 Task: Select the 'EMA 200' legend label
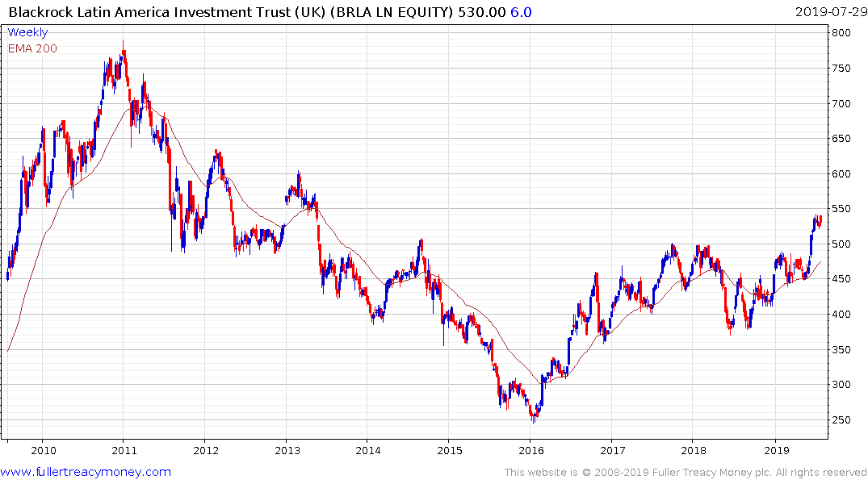32,48
